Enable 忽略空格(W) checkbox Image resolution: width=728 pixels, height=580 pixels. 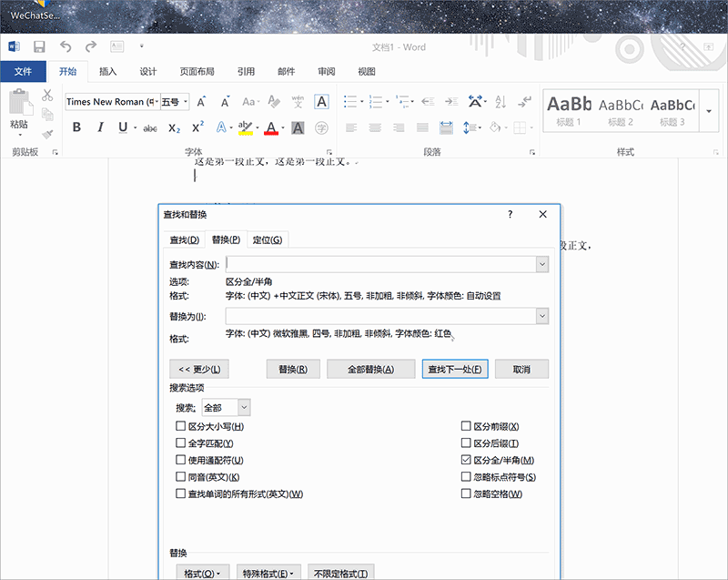click(466, 494)
